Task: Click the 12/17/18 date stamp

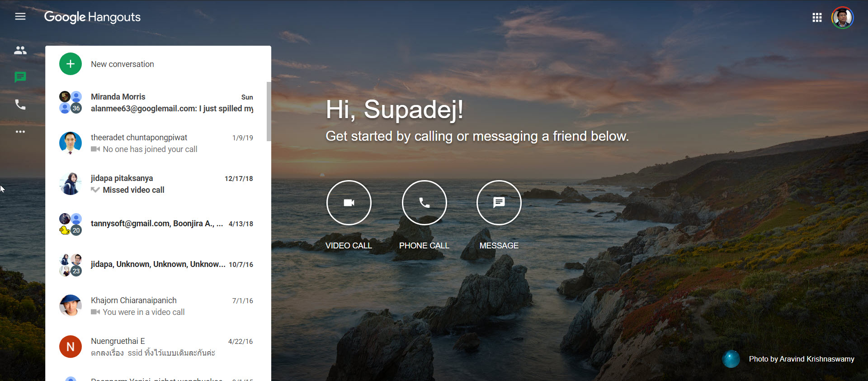Action: coord(239,179)
